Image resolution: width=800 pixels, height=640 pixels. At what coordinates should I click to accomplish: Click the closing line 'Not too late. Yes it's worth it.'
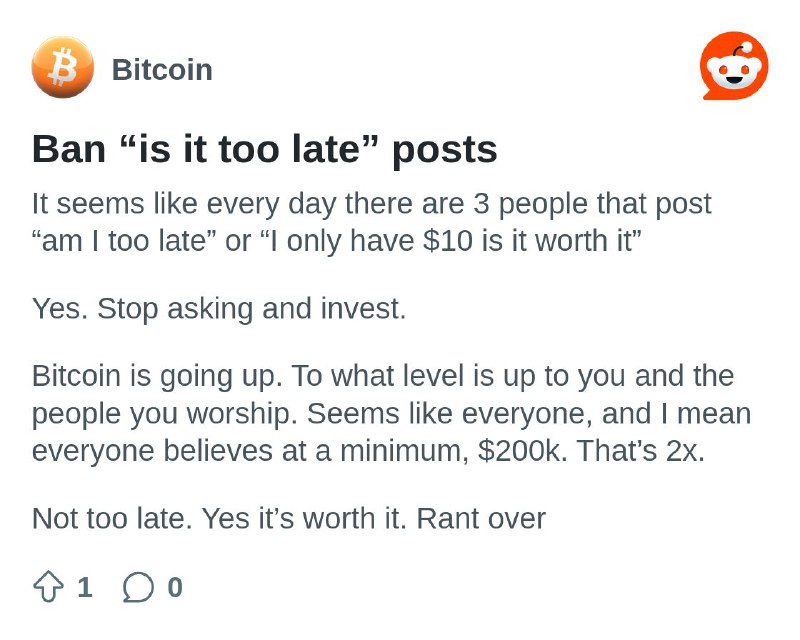[x=219, y=519]
